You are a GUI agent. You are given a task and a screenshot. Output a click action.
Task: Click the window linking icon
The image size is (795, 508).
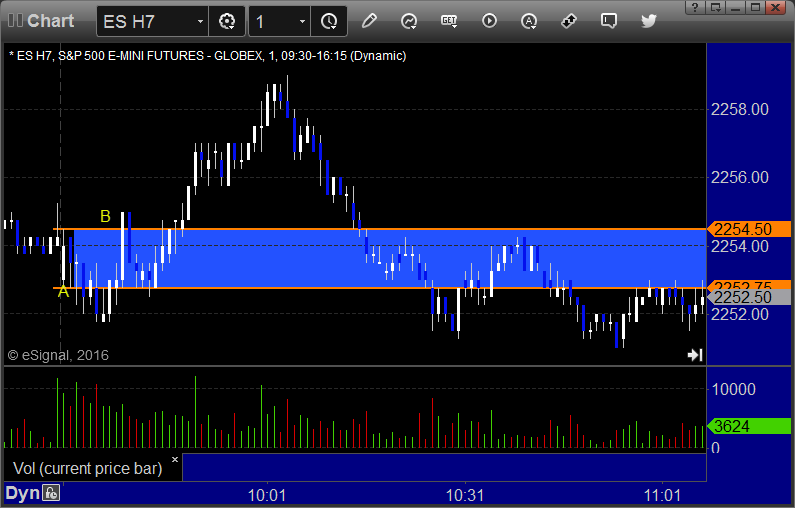pos(569,21)
